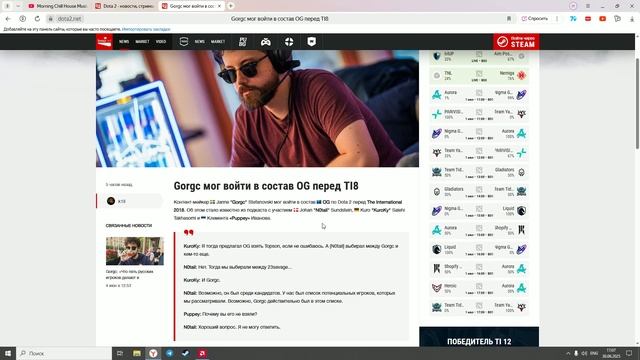
Task: Click the Heroic team logo
Action: pyautogui.click(x=437, y=288)
